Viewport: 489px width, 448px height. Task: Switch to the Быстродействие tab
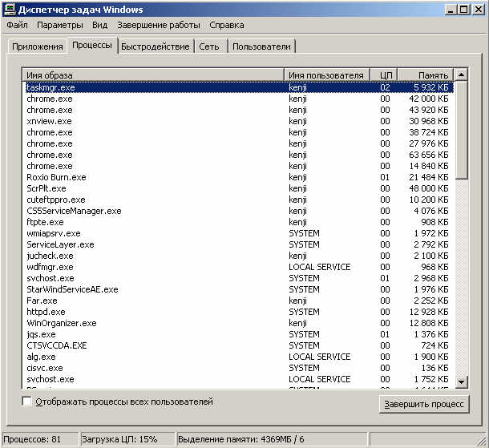(156, 46)
